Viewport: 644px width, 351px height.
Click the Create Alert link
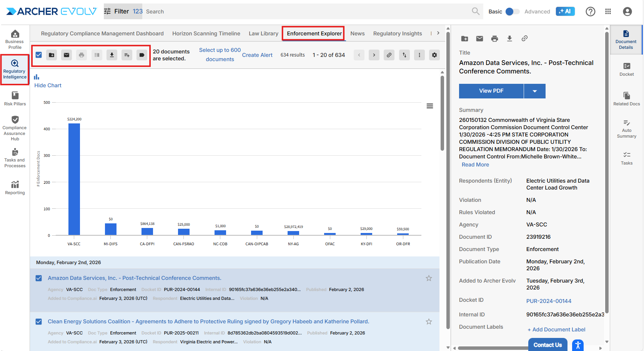pyautogui.click(x=257, y=55)
